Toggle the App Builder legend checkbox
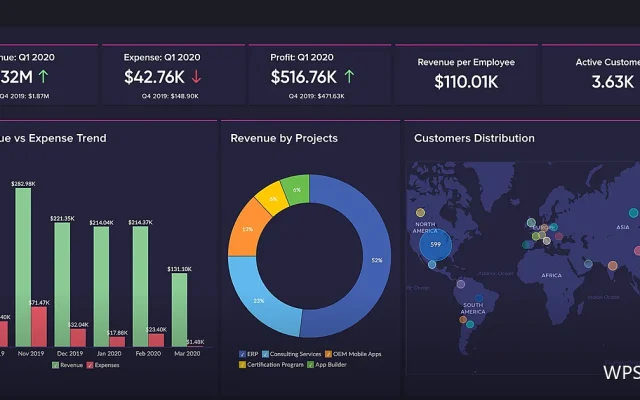 pos(311,364)
